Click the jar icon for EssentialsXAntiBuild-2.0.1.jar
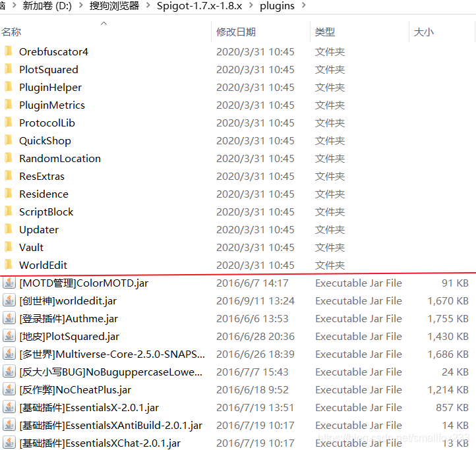 pyautogui.click(x=9, y=425)
